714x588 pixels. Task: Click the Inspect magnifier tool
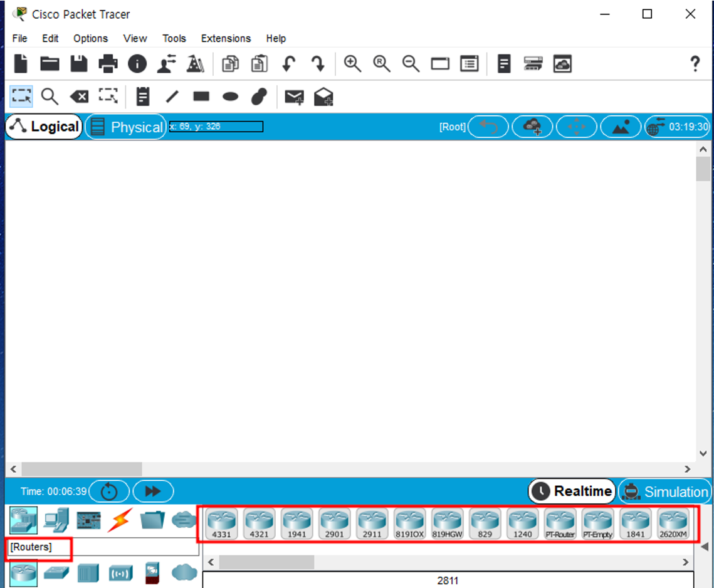50,96
